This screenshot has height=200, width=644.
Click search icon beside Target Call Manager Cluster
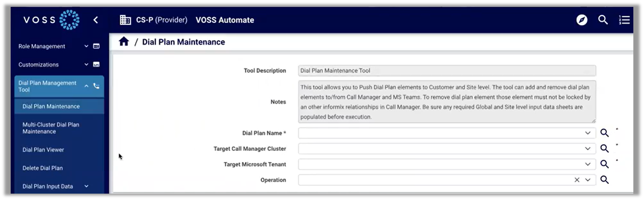coord(604,149)
